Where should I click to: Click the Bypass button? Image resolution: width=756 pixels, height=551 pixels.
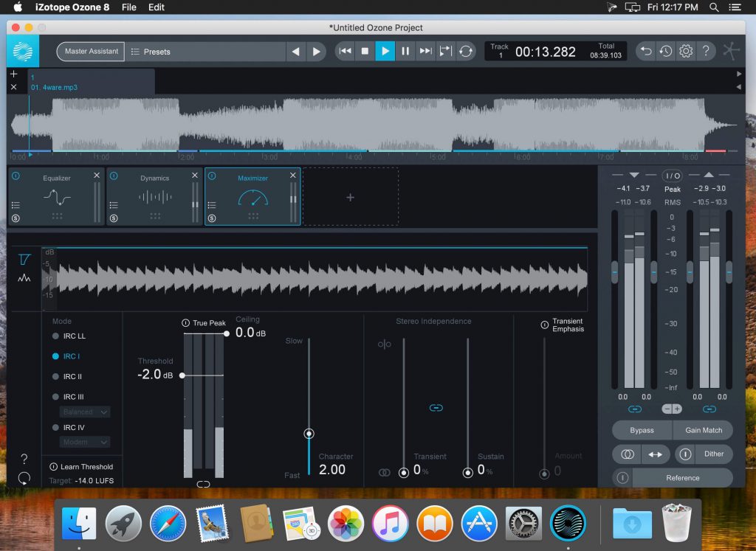point(641,430)
